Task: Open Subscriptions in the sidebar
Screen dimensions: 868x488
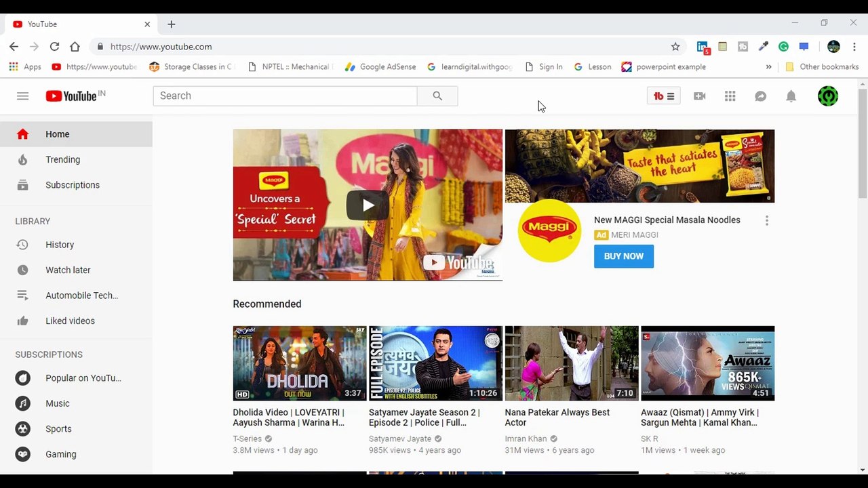Action: click(76, 185)
